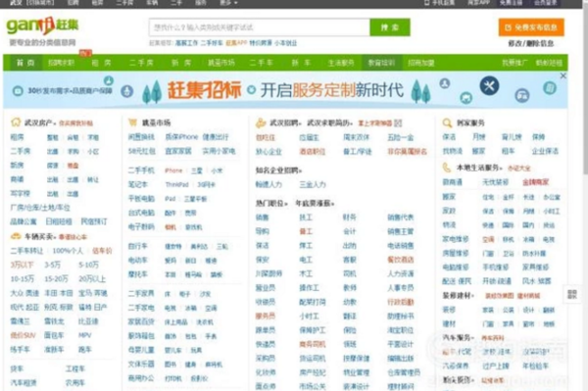Click the QR code icon beside 武汉求职简历
The height and width of the screenshot is (391, 588).
[x=398, y=122]
